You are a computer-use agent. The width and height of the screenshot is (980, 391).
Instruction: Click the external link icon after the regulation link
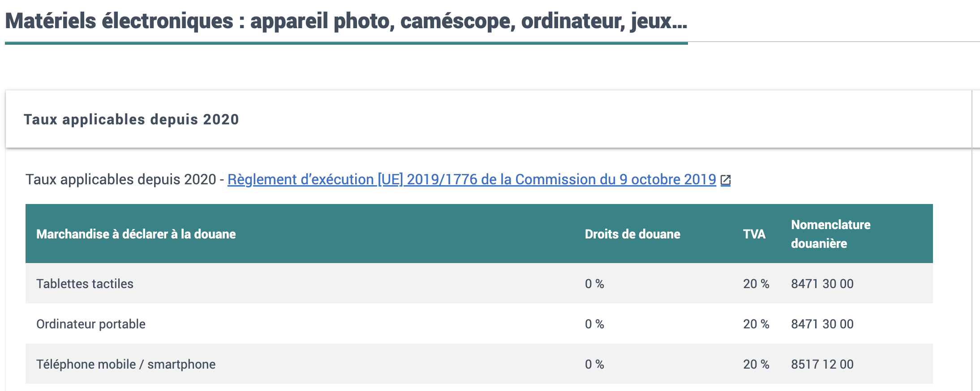[726, 180]
